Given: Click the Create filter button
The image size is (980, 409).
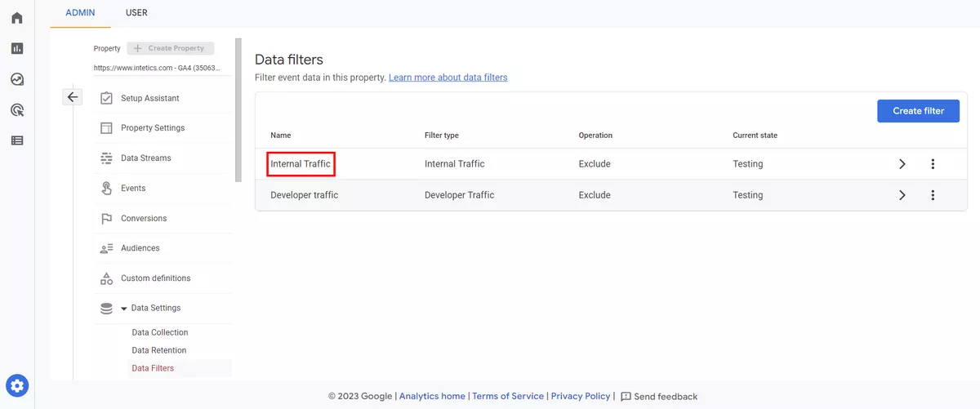Looking at the screenshot, I should [918, 111].
